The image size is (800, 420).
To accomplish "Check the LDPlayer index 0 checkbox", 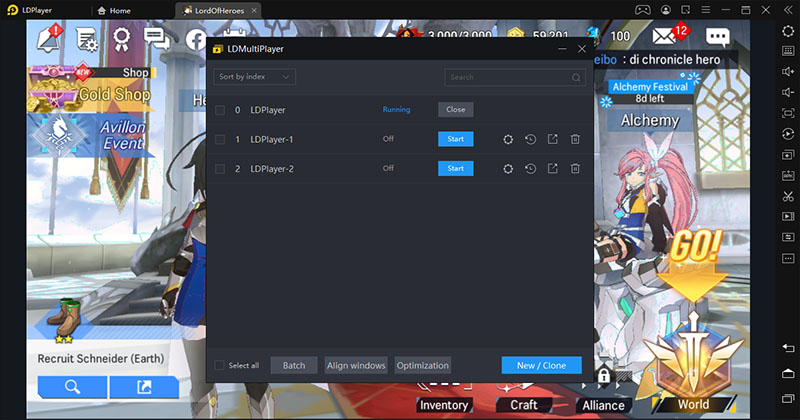I will point(220,110).
